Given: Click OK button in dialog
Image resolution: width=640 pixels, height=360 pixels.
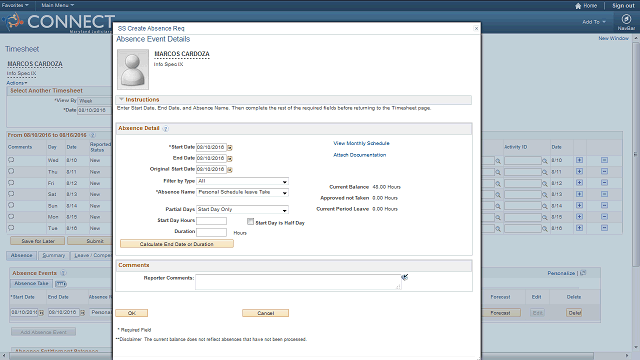Looking at the screenshot, I should point(131,313).
